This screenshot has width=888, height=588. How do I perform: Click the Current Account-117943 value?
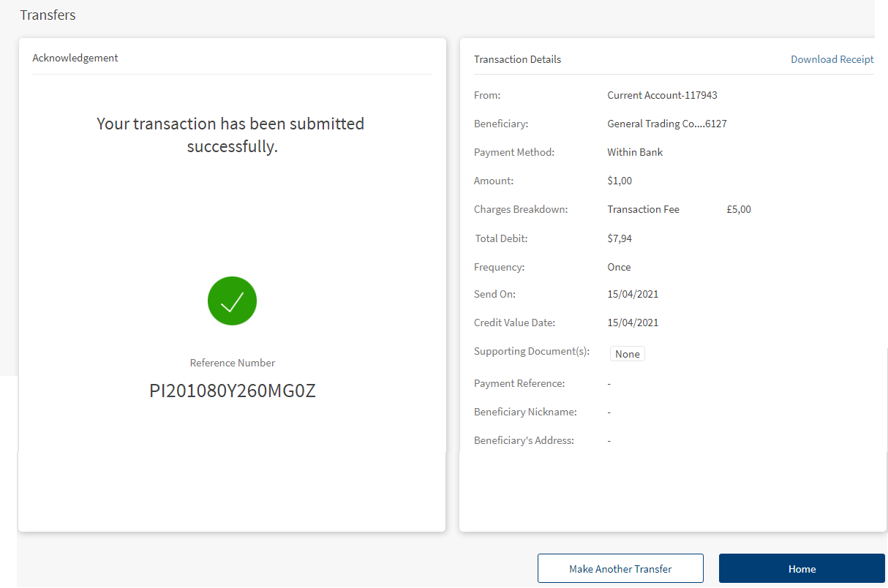point(662,95)
